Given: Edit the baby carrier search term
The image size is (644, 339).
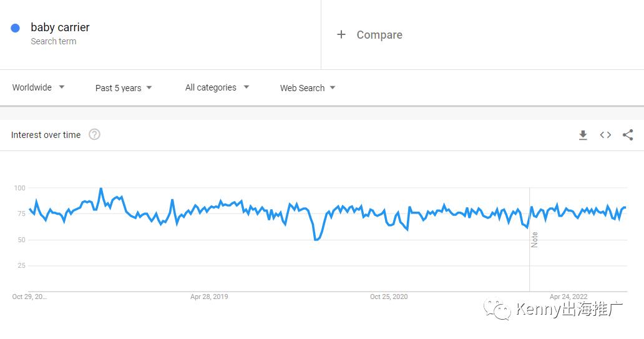Looking at the screenshot, I should coord(60,27).
